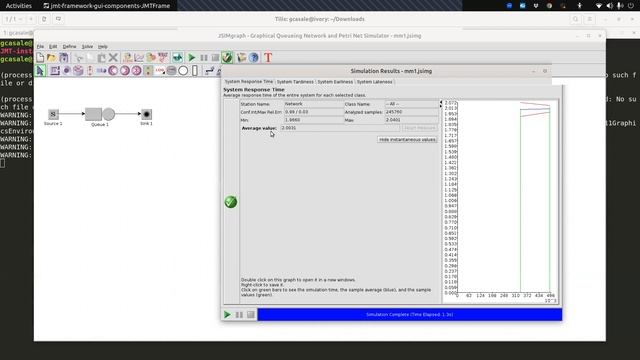Open the performance indices chart icon
Screen dimensions: 640x360
[x=139, y=58]
